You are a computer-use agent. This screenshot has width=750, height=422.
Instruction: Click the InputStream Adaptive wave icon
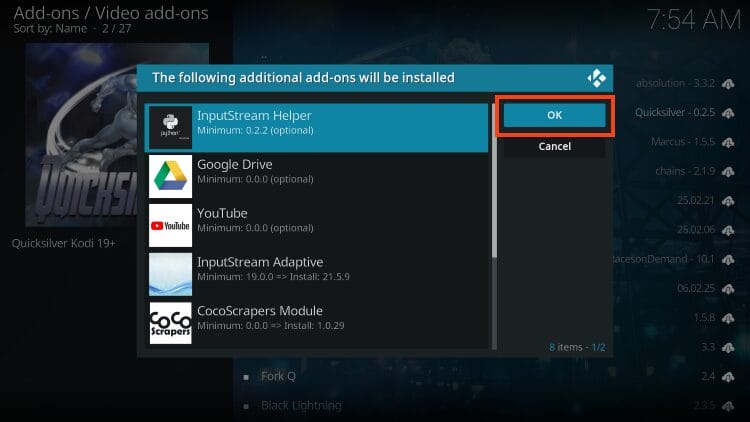click(x=170, y=274)
